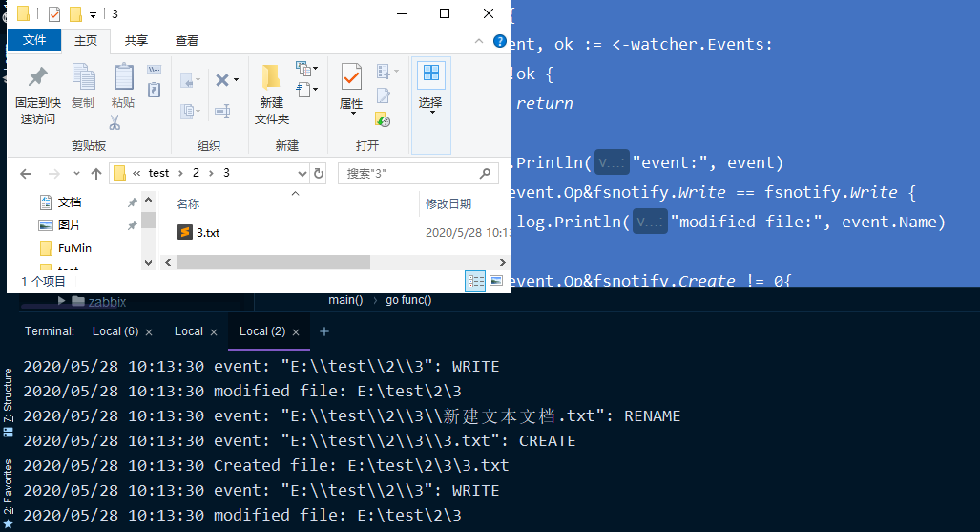The image size is (980, 532).
Task: Select the 查看 (View) ribbon tab
Action: pyautogui.click(x=187, y=41)
